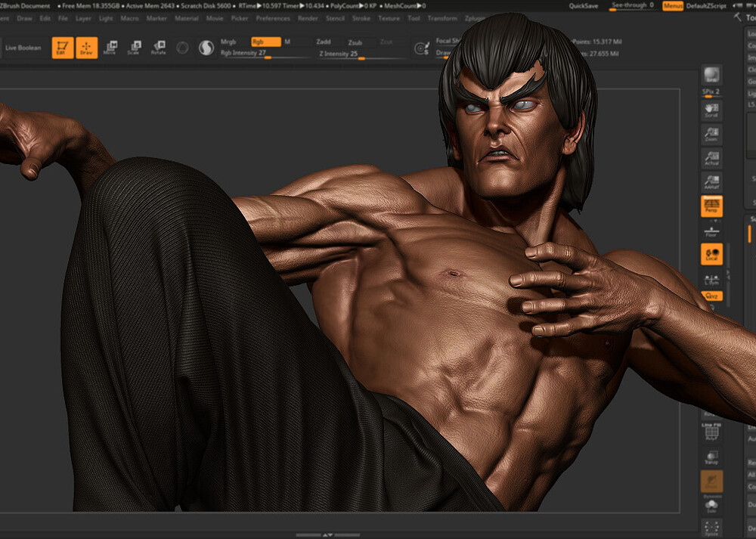Activate the Edit mode button
The image size is (756, 539).
(x=63, y=48)
